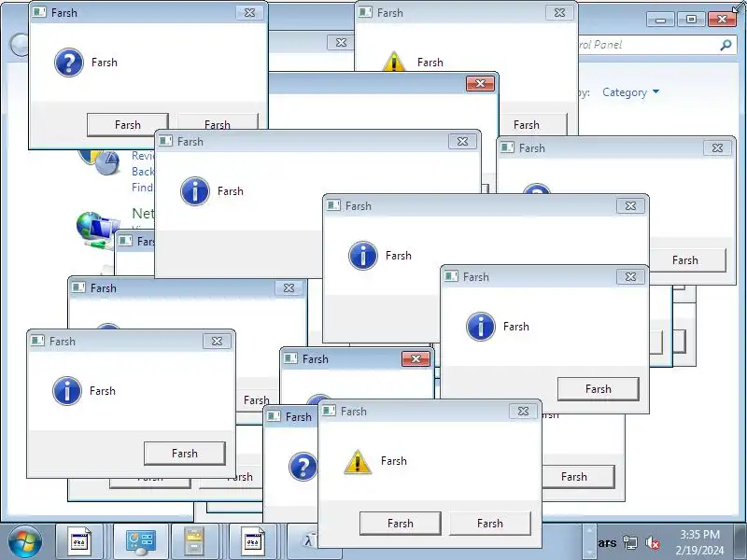The height and width of the screenshot is (560, 747).
Task: Click the title bar app icon of the bottom-left info dialog
Action: (x=37, y=341)
